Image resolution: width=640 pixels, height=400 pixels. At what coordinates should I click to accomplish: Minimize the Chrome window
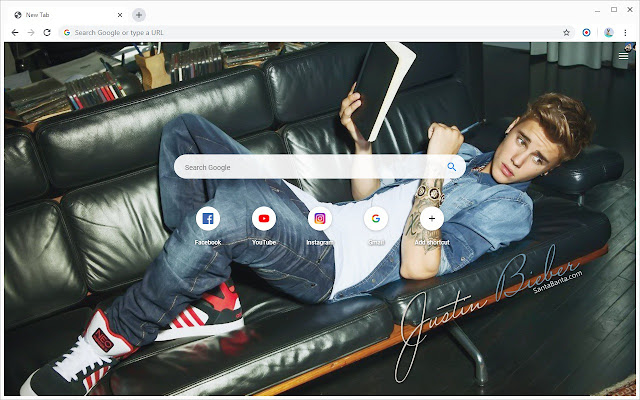pyautogui.click(x=598, y=10)
